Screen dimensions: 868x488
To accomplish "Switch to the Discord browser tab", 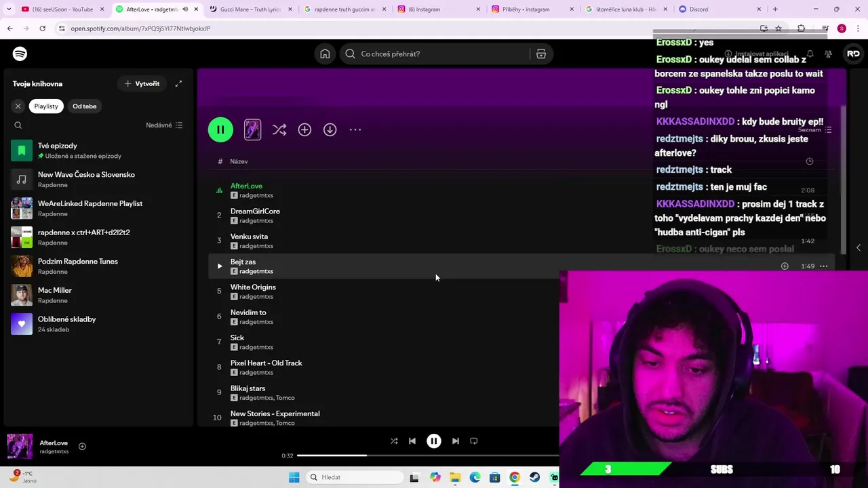I will [720, 9].
